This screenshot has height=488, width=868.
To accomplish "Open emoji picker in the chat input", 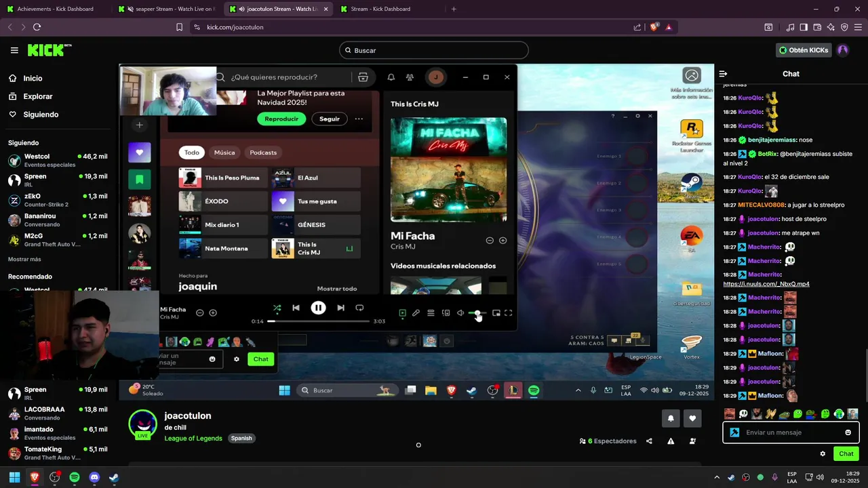I will click(848, 432).
